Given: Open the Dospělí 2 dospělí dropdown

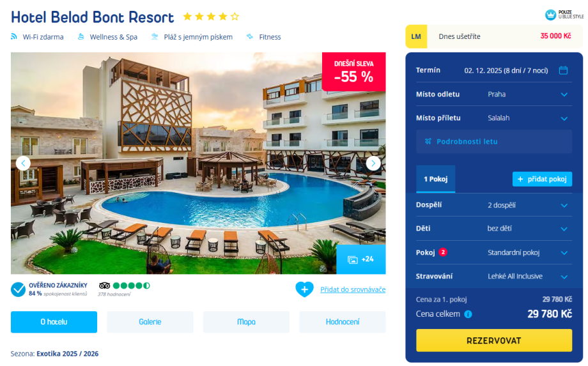Looking at the screenshot, I should tap(494, 205).
